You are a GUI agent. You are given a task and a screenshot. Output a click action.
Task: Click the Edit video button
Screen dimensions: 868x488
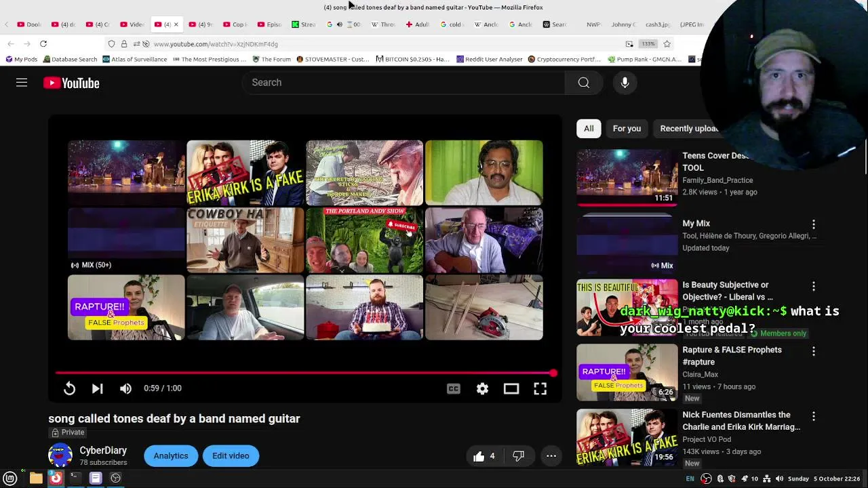[x=231, y=455]
